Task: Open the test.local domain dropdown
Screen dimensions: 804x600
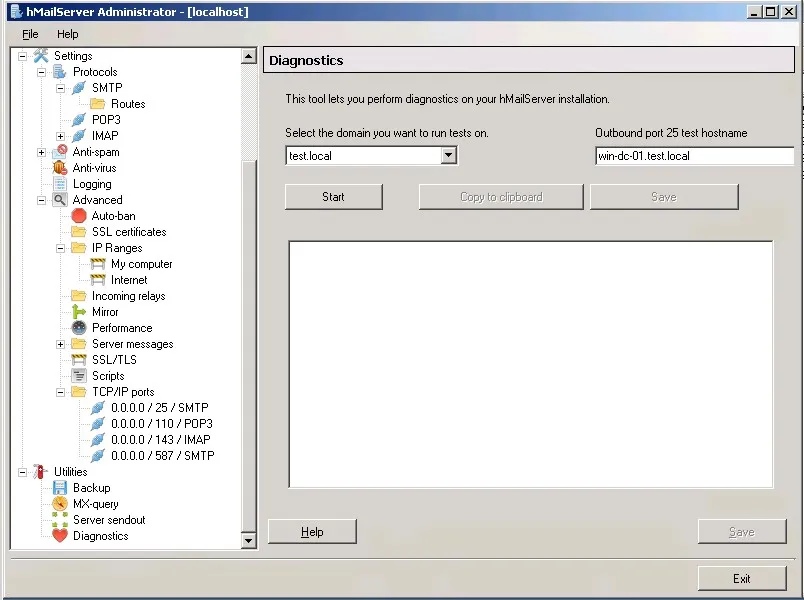Action: (x=449, y=155)
